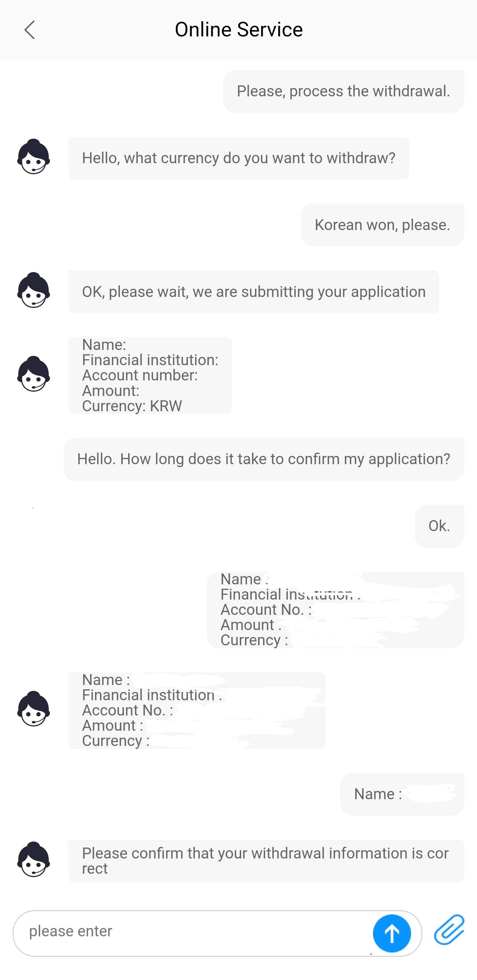Tap the agent avatar next to the KRW form
This screenshot has height=980, width=477.
point(33,374)
